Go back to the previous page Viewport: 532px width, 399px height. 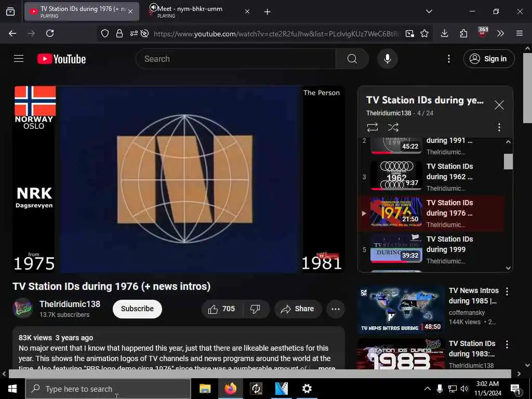(x=12, y=33)
